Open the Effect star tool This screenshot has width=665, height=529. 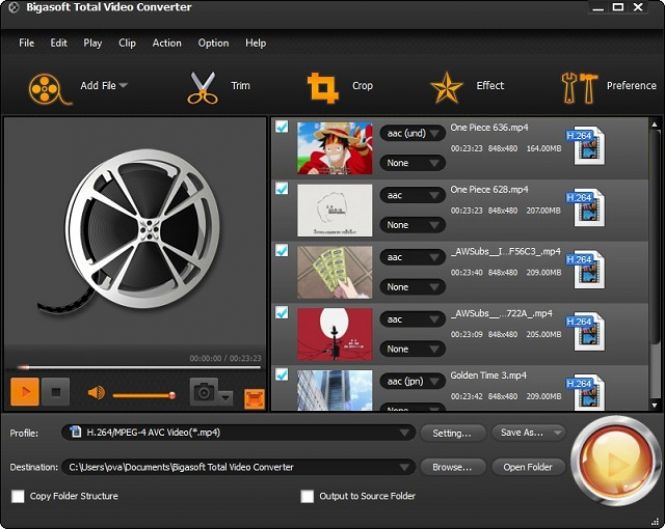pos(446,88)
